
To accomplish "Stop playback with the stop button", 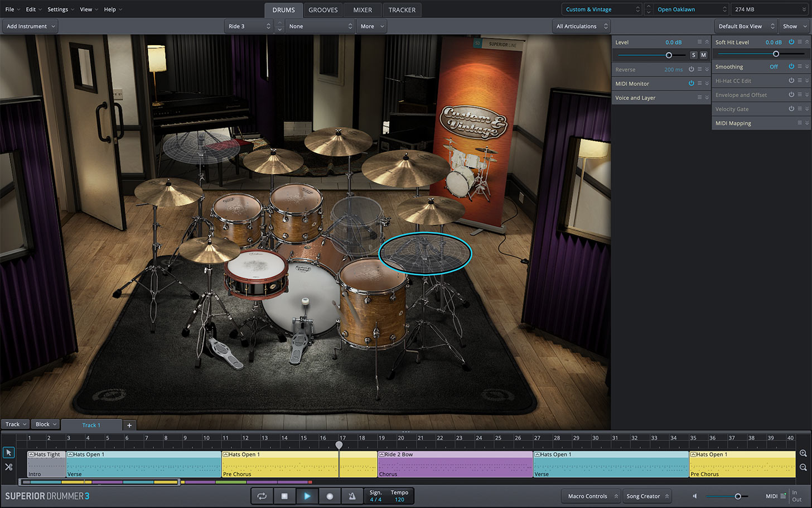I will tap(284, 496).
